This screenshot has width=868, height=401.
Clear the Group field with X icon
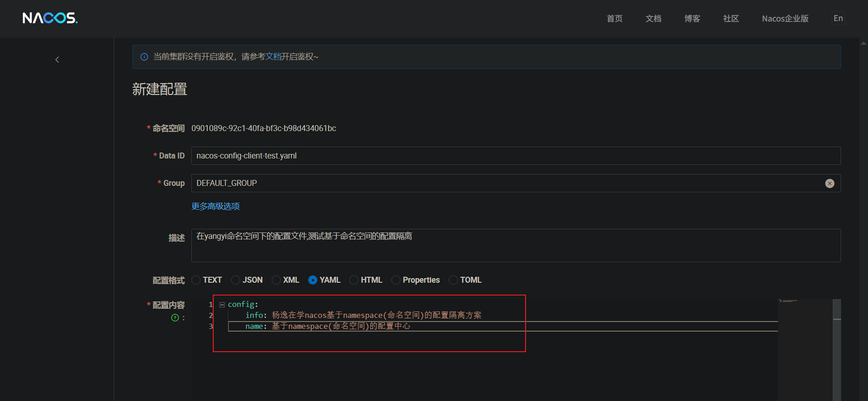pos(830,184)
